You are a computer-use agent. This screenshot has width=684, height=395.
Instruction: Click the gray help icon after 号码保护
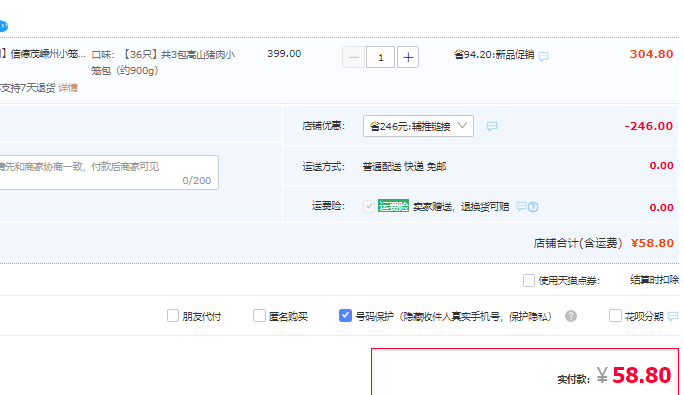click(x=571, y=316)
